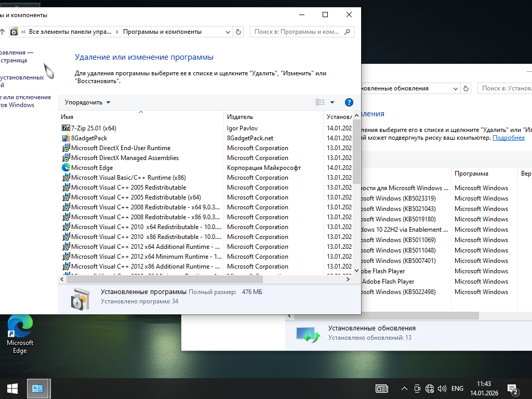Open the notification center icon in taskbar
Viewport: 532px width, 399px height.
click(x=512, y=389)
